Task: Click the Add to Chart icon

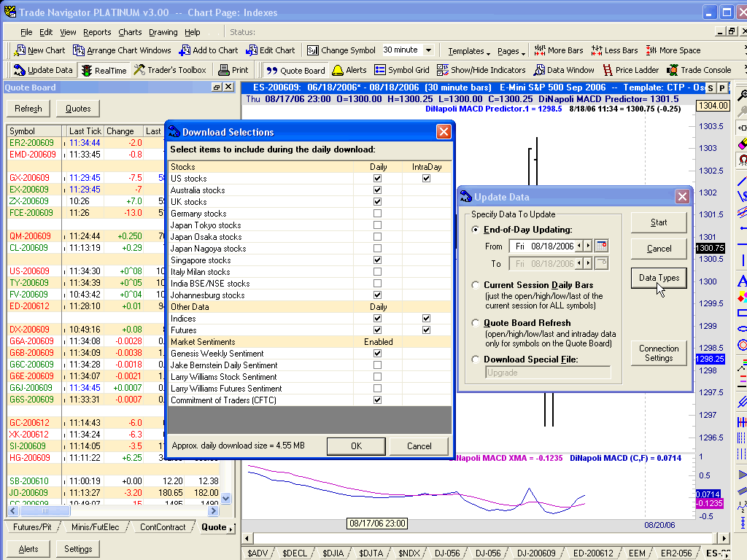Action: click(208, 50)
